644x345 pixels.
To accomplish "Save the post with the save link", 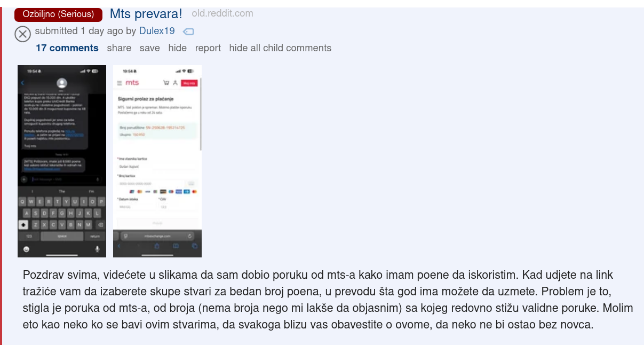I will tap(150, 48).
